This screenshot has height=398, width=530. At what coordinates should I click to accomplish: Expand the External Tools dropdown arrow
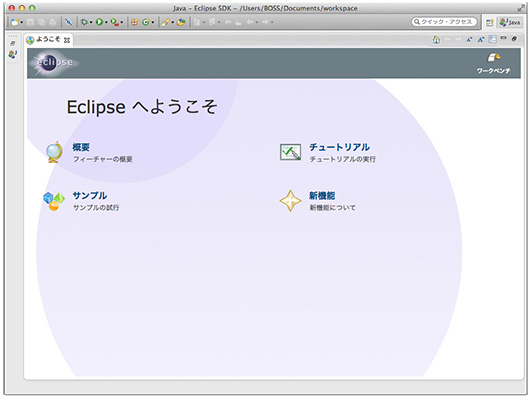pyautogui.click(x=122, y=23)
